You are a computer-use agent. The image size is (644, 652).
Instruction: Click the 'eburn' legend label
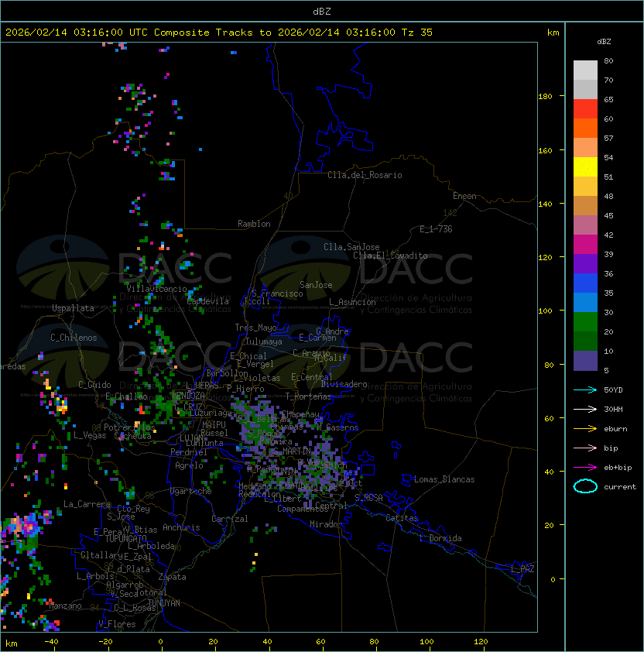(615, 429)
